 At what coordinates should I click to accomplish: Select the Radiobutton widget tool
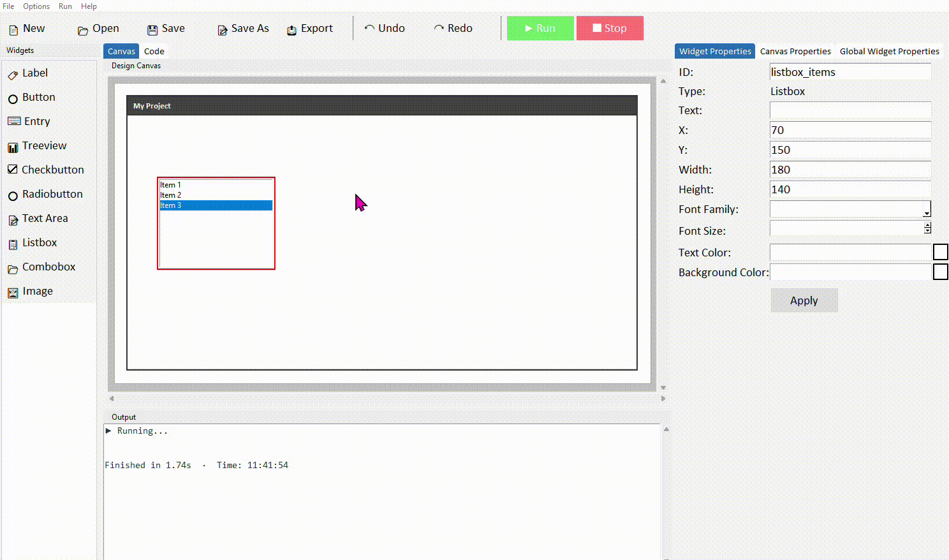tap(52, 194)
